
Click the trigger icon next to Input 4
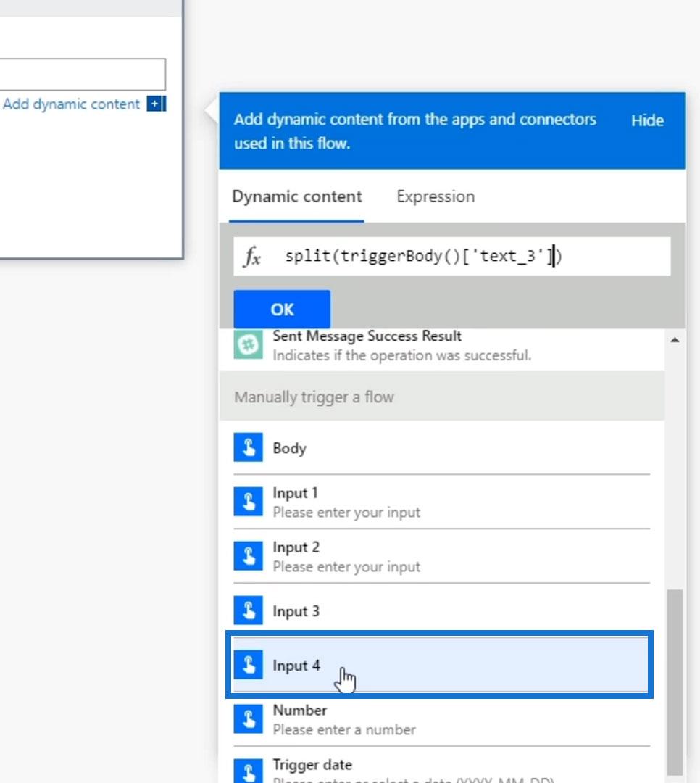[x=248, y=665]
